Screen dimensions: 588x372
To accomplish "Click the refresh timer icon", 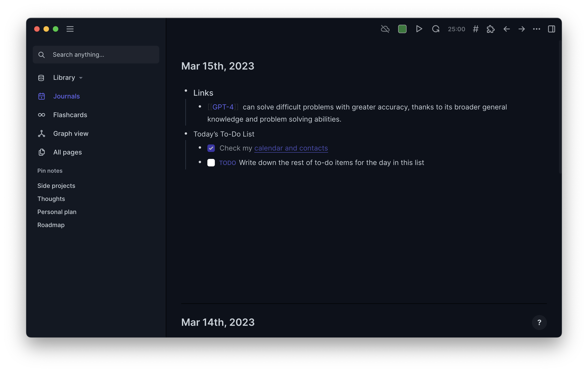I will coord(436,29).
